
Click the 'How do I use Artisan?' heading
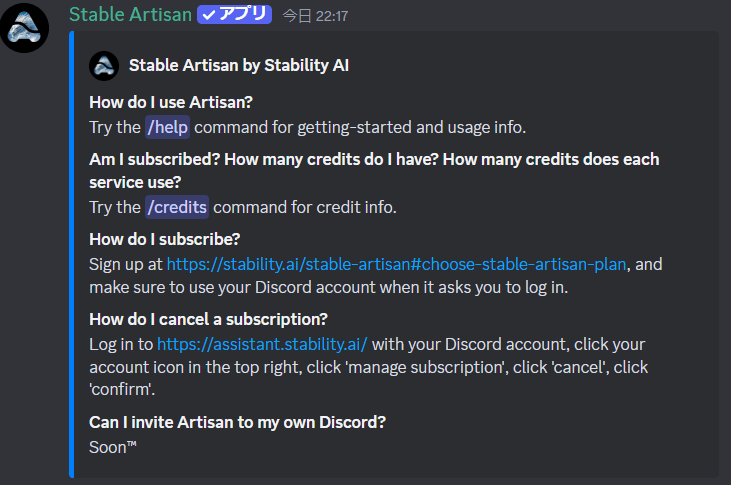pos(171,102)
